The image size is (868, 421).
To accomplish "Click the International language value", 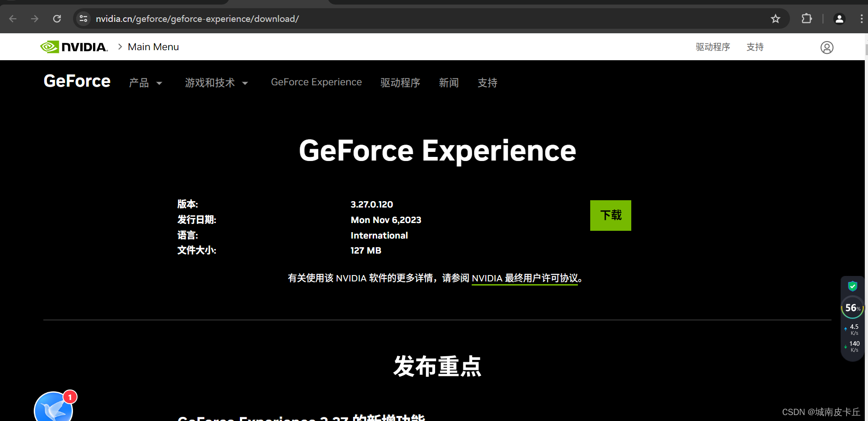I will point(379,235).
